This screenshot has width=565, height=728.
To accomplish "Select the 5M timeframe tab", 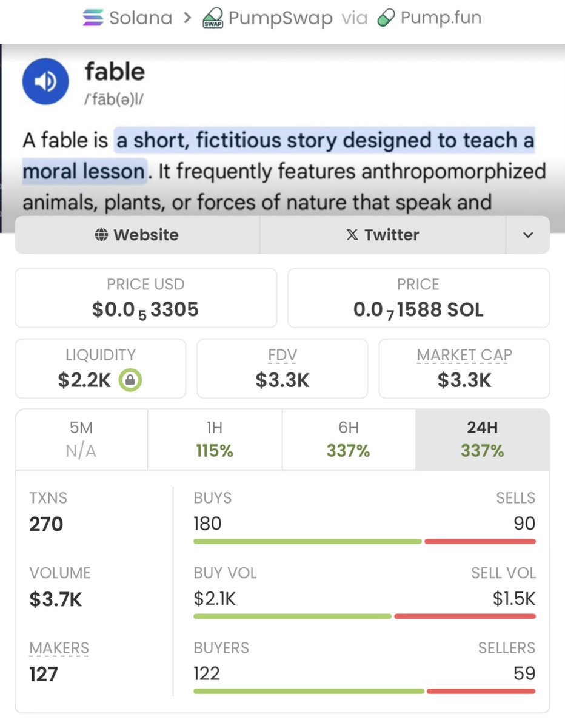I will coord(81,439).
